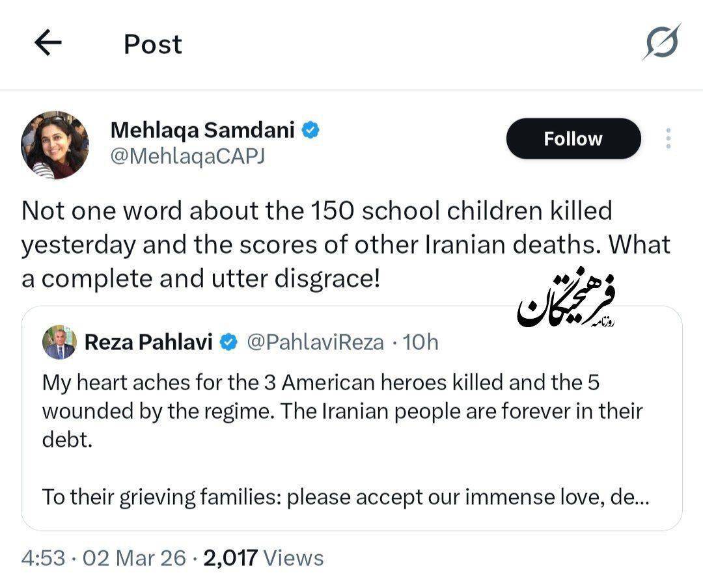Open the 2,017 Views count
703x588 pixels.
pos(264,558)
